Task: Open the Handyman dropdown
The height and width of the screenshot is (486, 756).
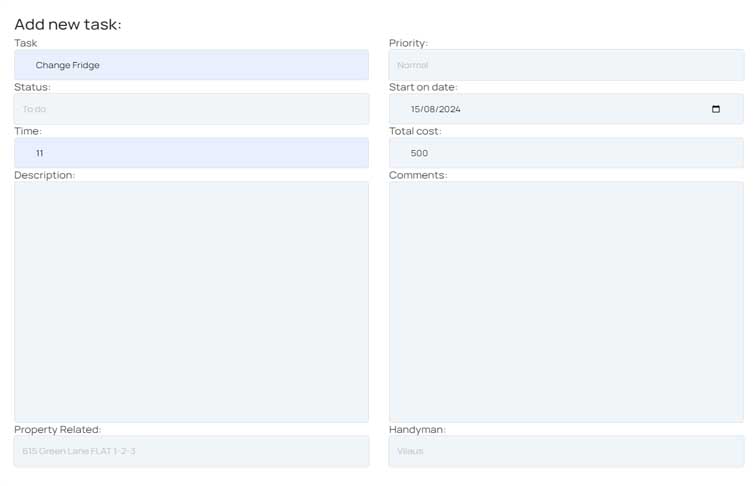Action: pyautogui.click(x=567, y=451)
